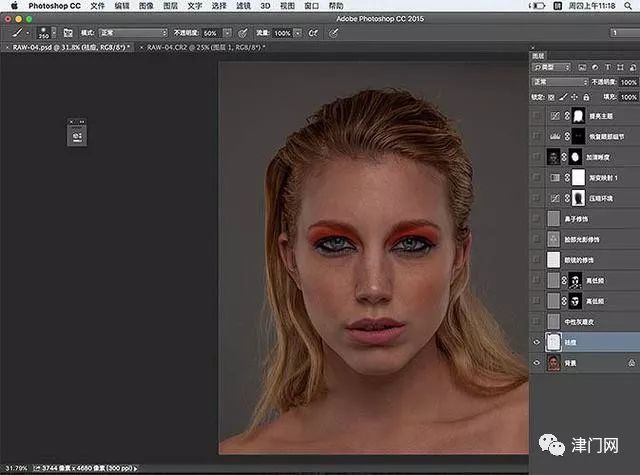
Task: Close the RAW-04.psd document tab
Action: click(x=7, y=48)
